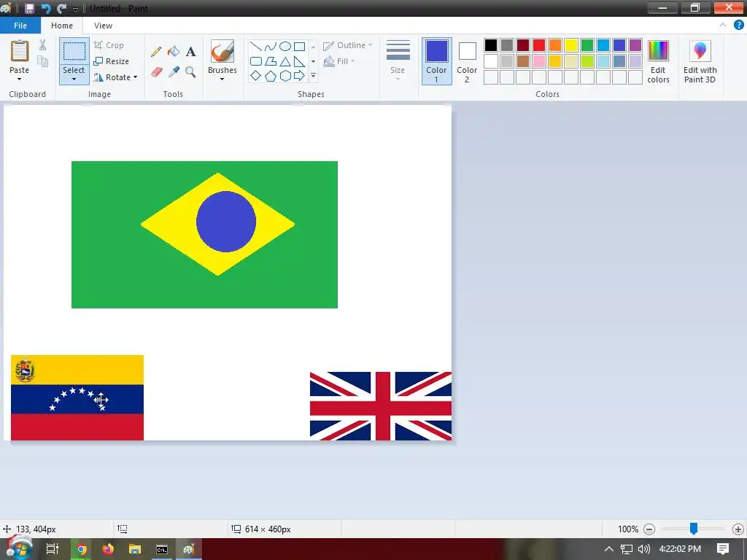Select the Color picker eyedropper tool
Screen dimensions: 747x560
click(x=174, y=72)
